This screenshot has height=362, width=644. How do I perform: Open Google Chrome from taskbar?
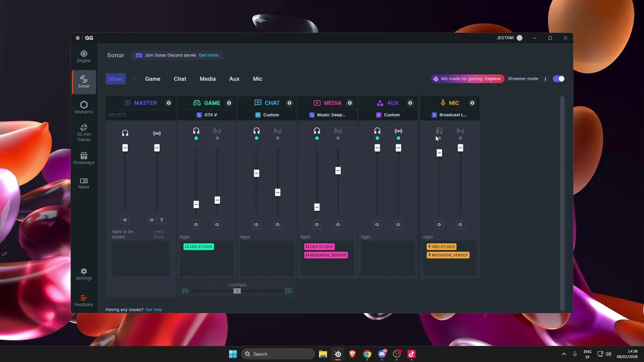click(x=367, y=354)
